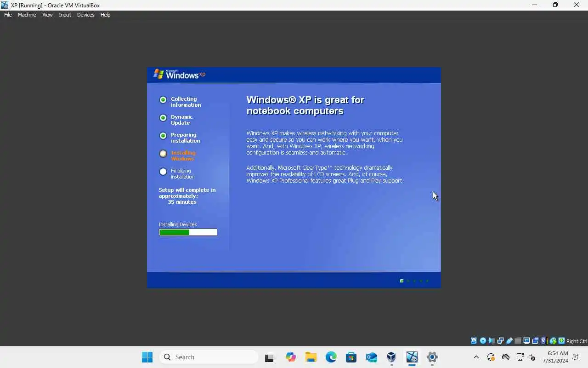Screen dimensions: 588x368
Task: Click the Windows XP logo in setup header
Action: (179, 74)
